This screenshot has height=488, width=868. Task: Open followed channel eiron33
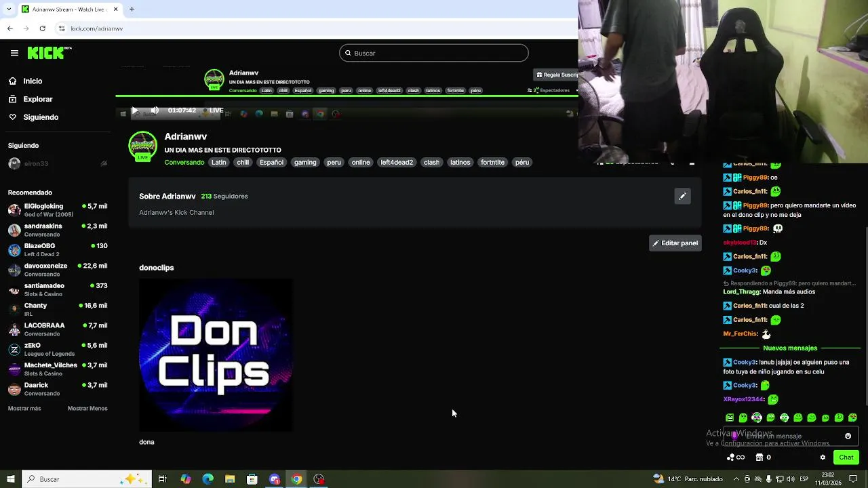58,163
